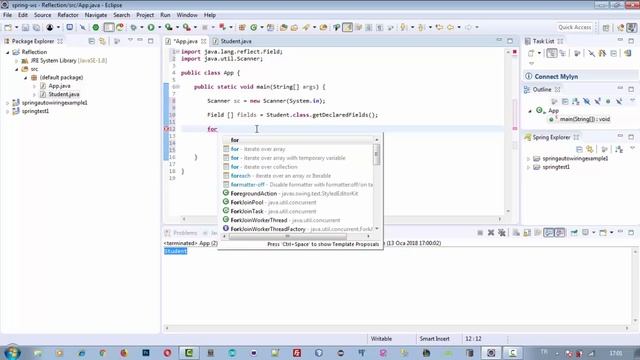640x360 pixels.
Task: Toggle Scroll Lock in Console toolbar
Action: tap(527, 233)
